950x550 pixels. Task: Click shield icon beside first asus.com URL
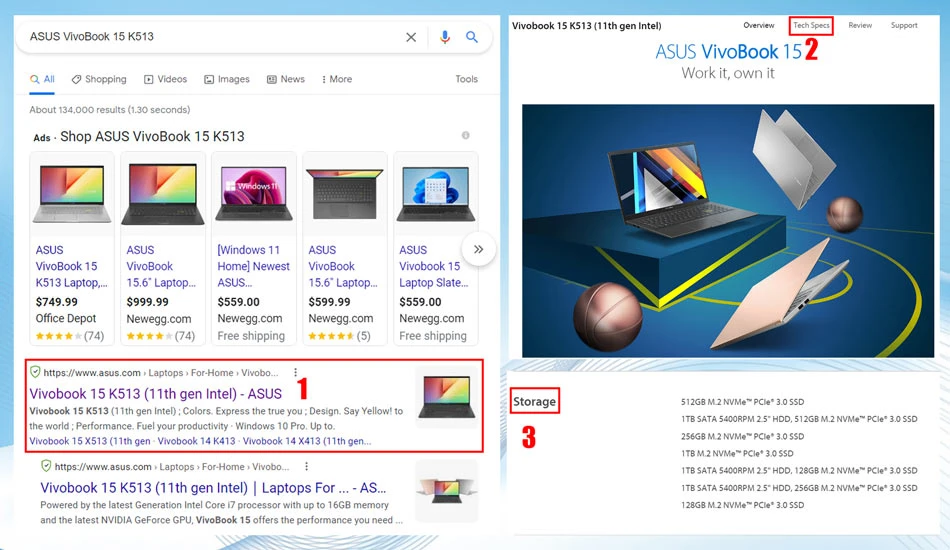pyautogui.click(x=35, y=371)
